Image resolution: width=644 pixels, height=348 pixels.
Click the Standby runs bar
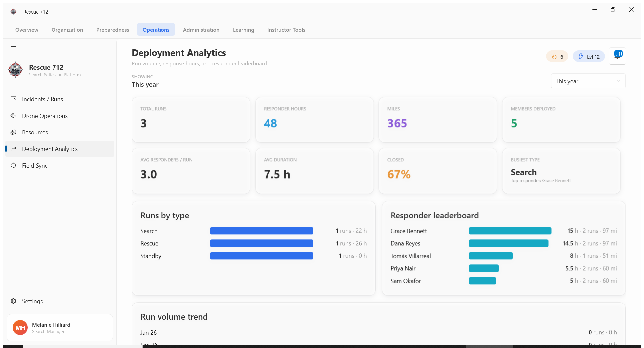(x=262, y=256)
